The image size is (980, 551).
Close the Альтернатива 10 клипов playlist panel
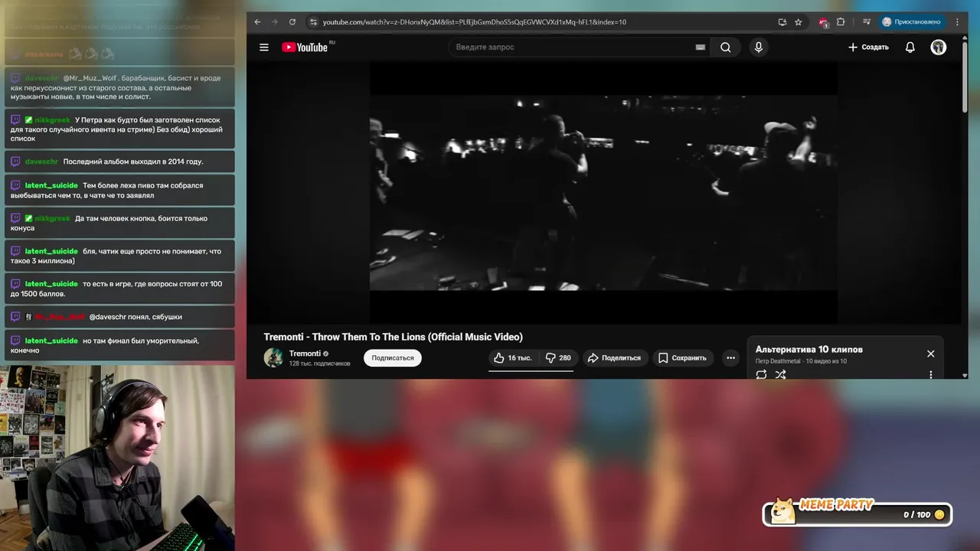[931, 354]
